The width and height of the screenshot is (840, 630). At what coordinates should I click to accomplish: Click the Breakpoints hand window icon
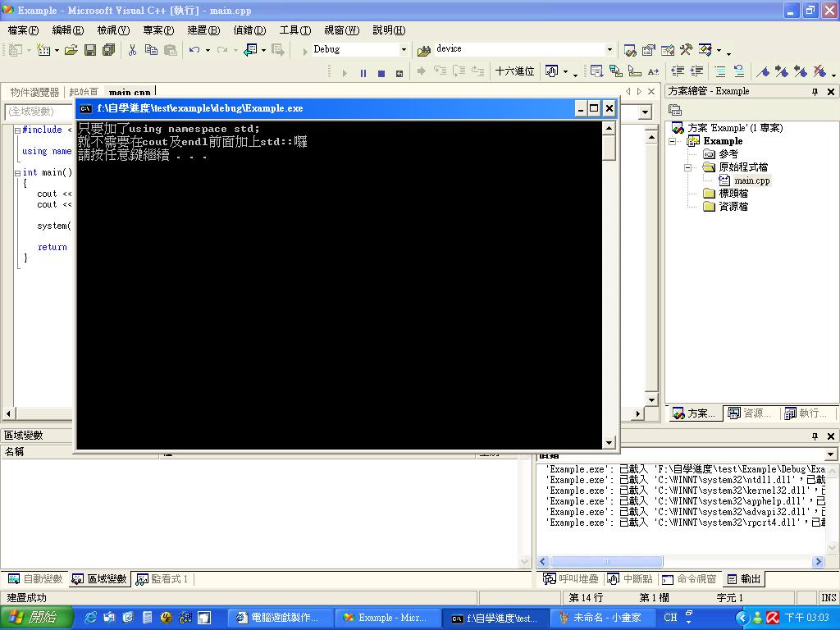point(551,71)
